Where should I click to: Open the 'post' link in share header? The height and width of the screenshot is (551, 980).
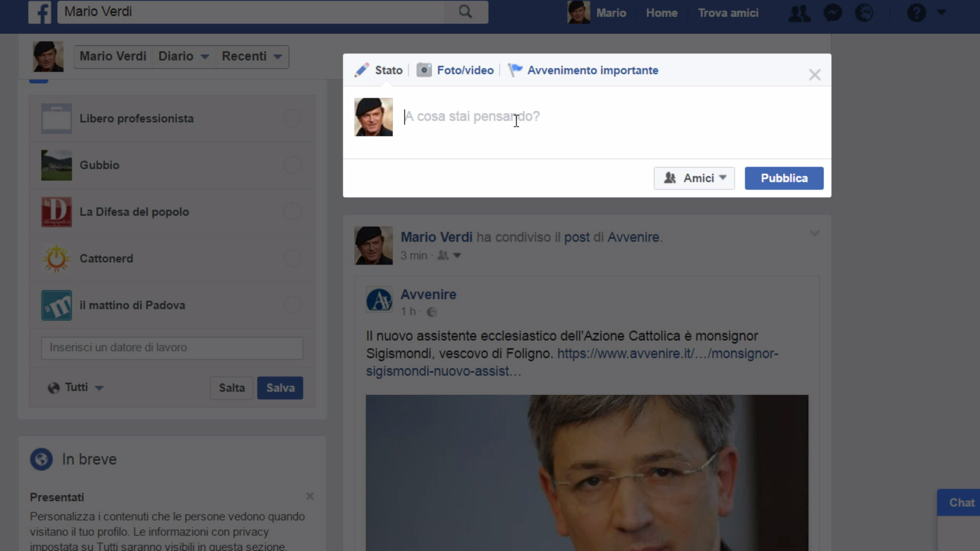coord(577,237)
